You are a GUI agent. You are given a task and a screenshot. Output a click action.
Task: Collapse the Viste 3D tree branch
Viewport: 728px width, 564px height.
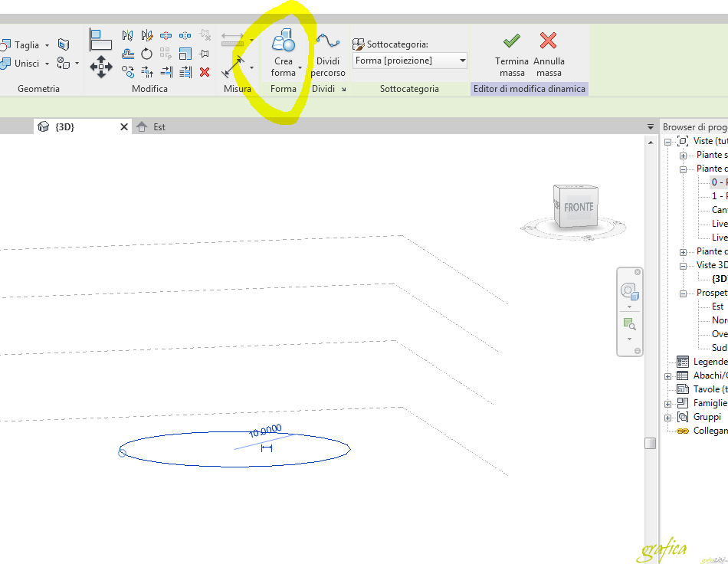pos(683,264)
